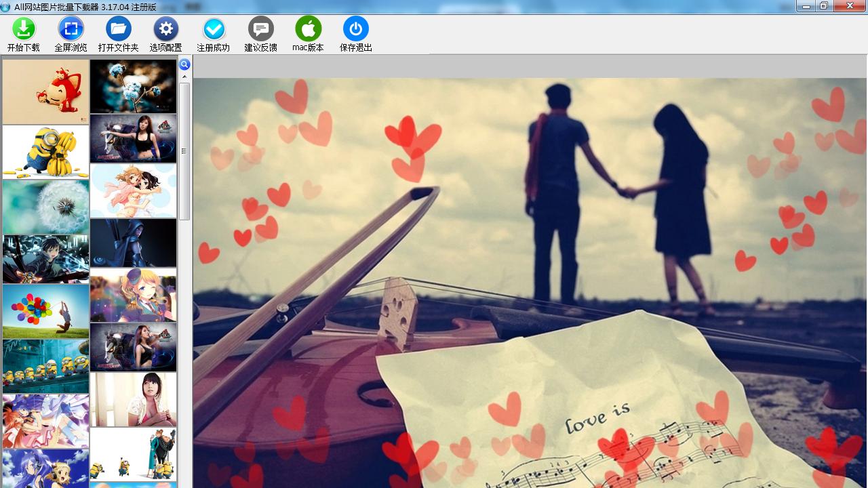Click the scrollbar up arrow in thumbnail panel

pyautogui.click(x=184, y=77)
